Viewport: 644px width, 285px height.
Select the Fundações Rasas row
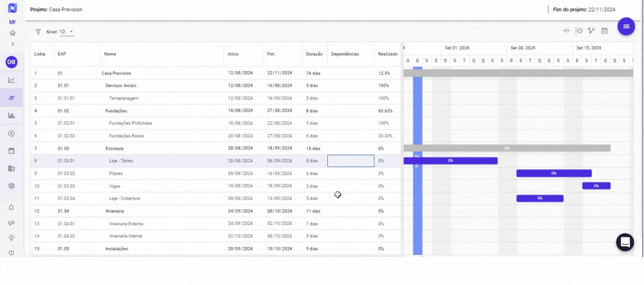click(216, 136)
